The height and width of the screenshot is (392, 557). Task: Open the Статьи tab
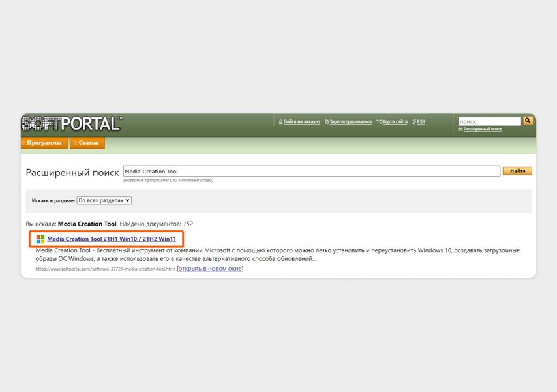tap(87, 143)
